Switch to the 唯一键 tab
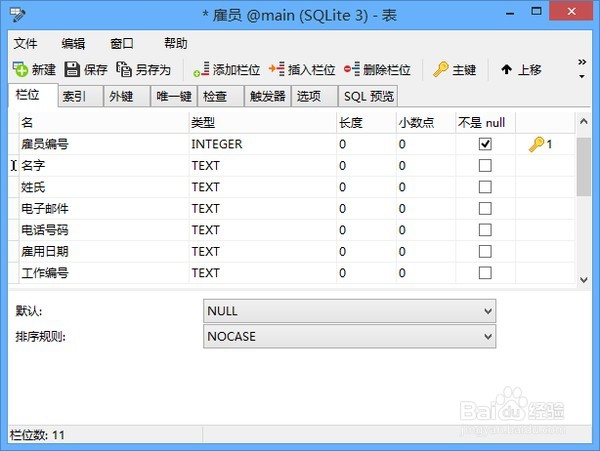 tap(174, 96)
